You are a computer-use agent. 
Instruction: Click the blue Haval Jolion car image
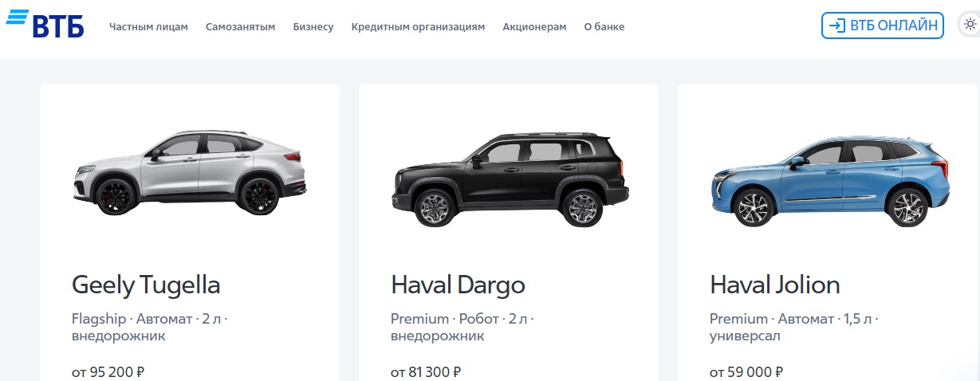coord(830,181)
